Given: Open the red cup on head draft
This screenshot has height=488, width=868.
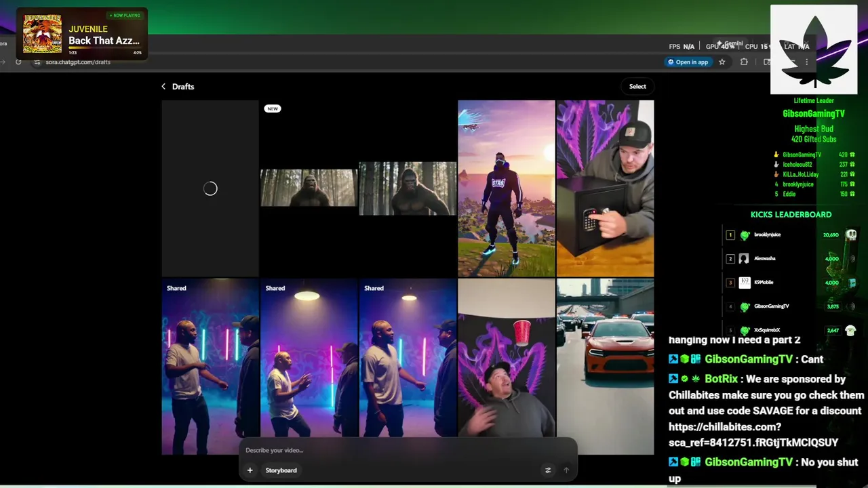Looking at the screenshot, I should point(507,359).
